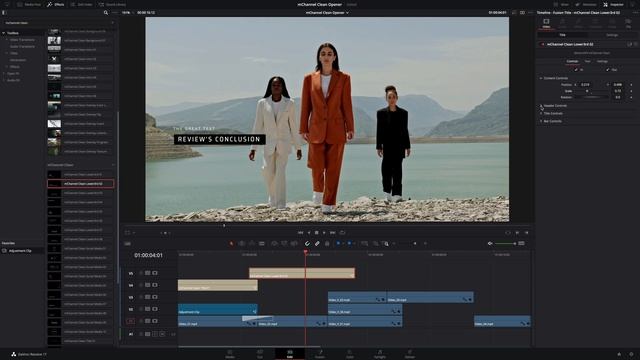Viewport: 640px width, 360px height.
Task: Toggle the Inspector panel button
Action: pos(614,4)
